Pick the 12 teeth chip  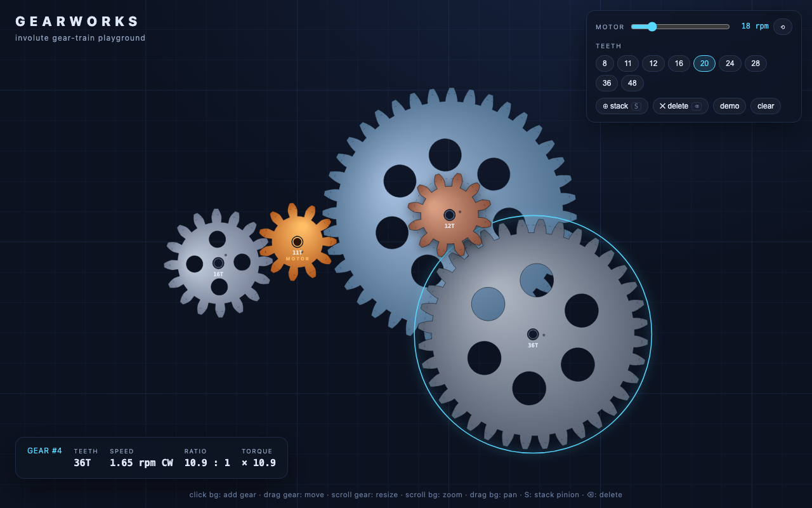point(653,63)
